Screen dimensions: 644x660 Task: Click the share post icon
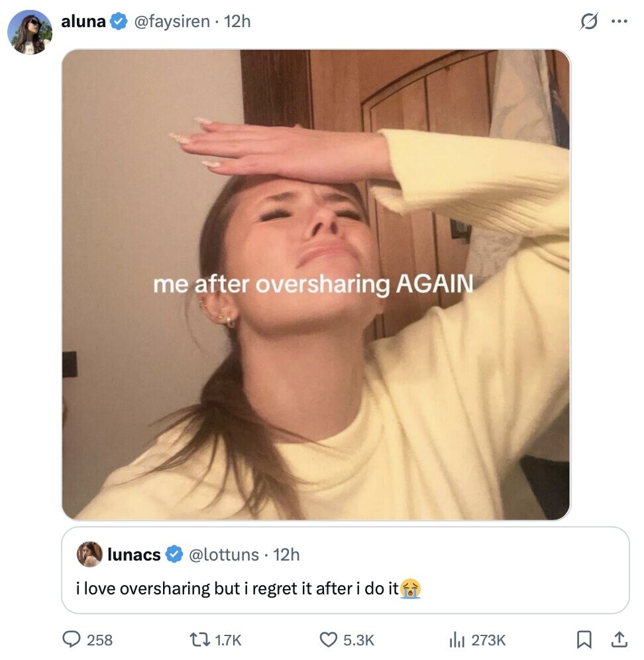pyautogui.click(x=619, y=639)
